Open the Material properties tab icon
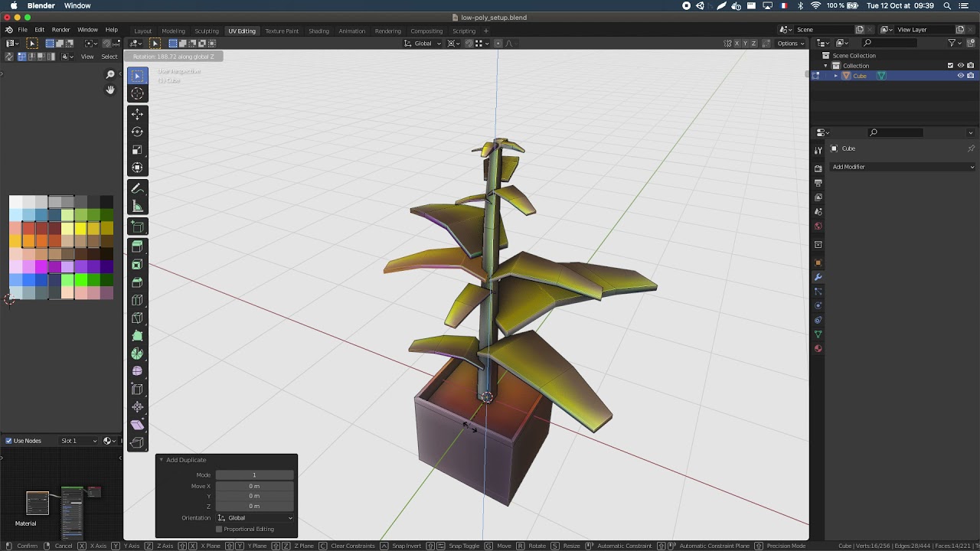The height and width of the screenshot is (551, 980). pos(818,349)
